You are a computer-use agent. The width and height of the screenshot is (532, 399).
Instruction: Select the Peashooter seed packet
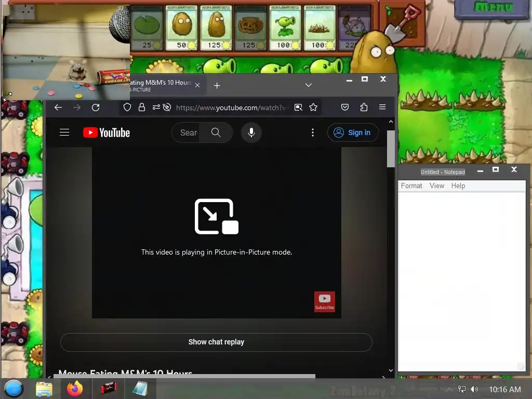tap(285, 28)
